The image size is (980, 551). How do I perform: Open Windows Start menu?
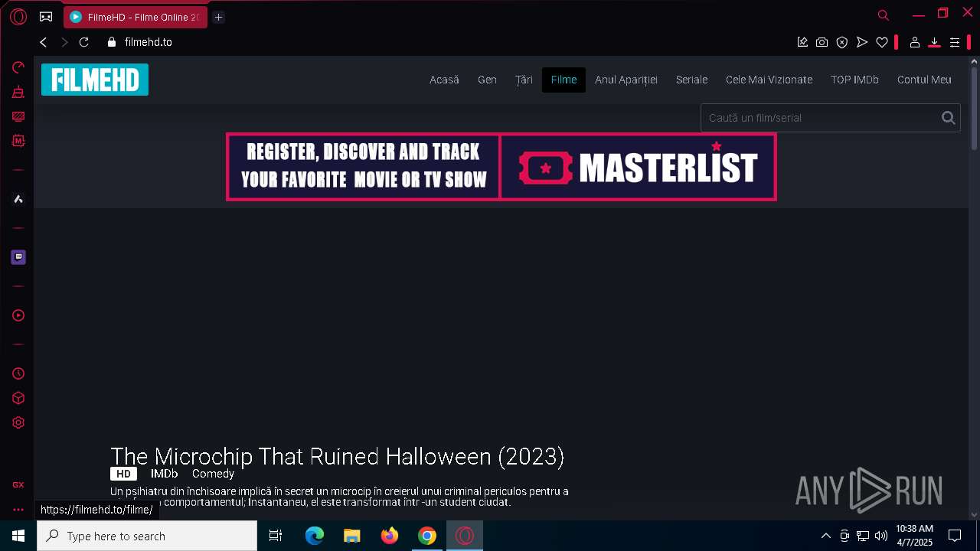point(18,536)
